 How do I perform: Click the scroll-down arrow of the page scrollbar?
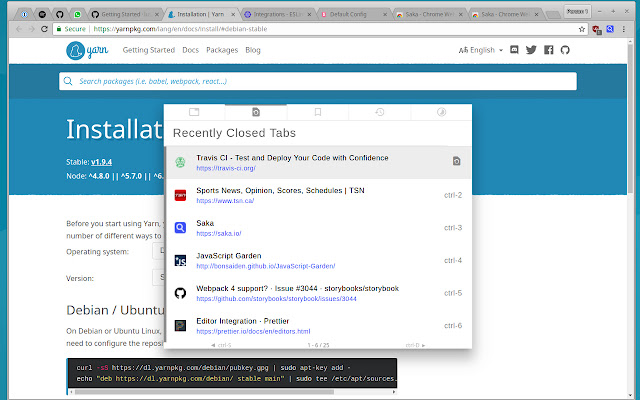[631, 396]
